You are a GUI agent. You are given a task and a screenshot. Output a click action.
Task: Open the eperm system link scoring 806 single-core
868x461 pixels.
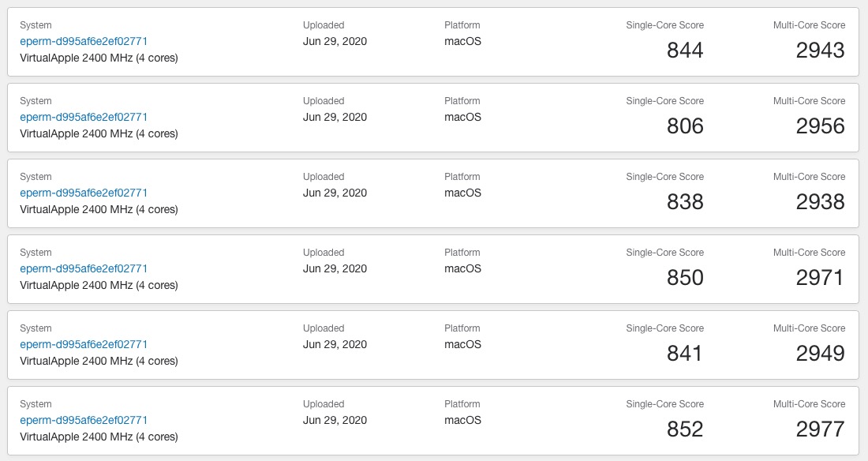pyautogui.click(x=84, y=117)
